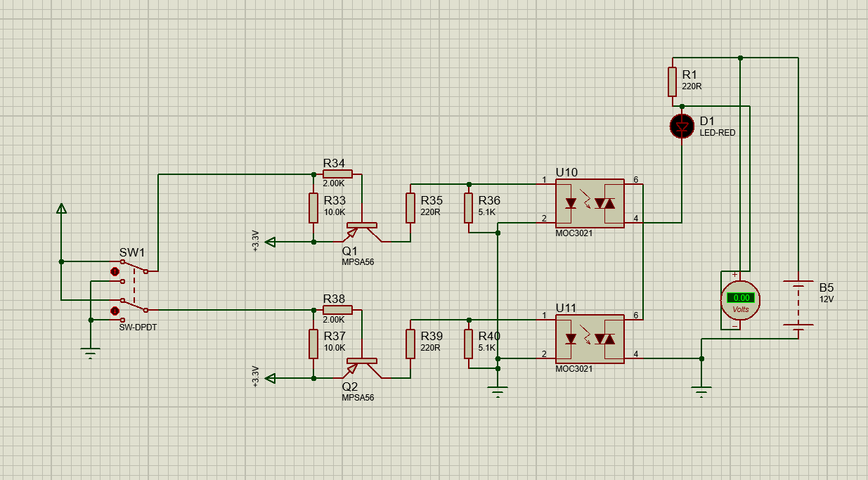This screenshot has width=868, height=480.
Task: Click the 2.00K value under R38
Action: (x=334, y=318)
